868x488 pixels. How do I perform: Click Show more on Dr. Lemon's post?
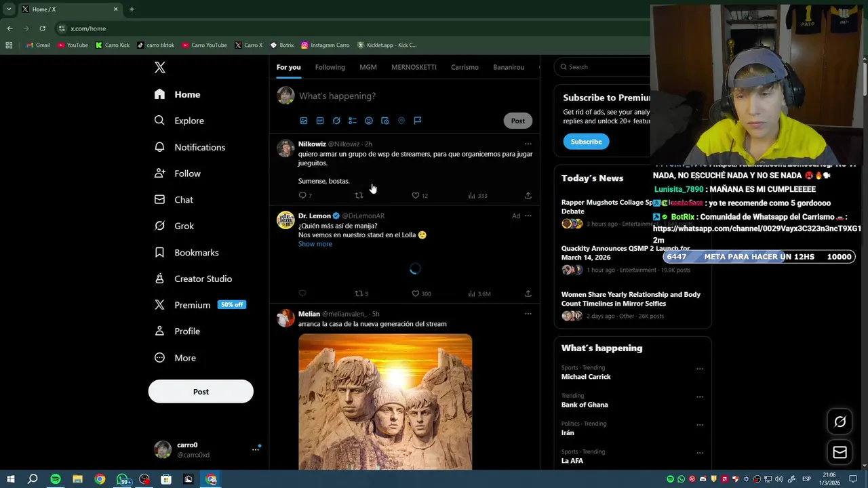click(x=315, y=244)
